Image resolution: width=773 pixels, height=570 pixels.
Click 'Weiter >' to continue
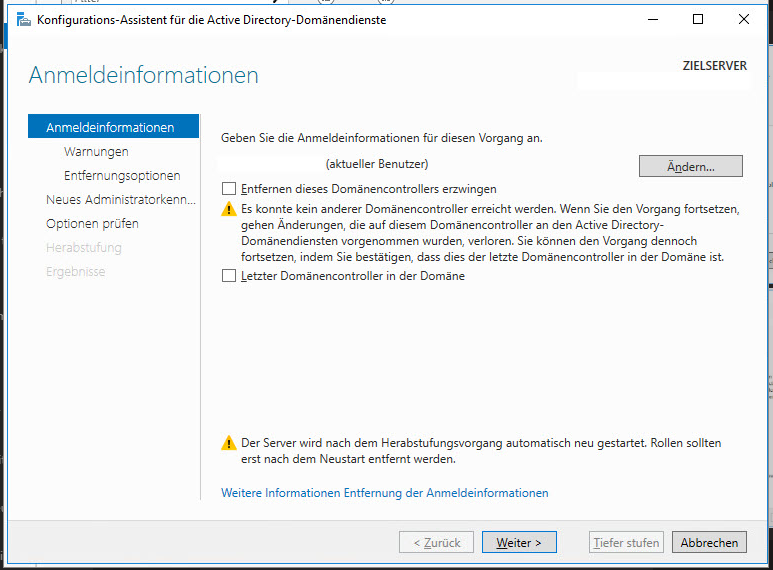click(x=519, y=542)
